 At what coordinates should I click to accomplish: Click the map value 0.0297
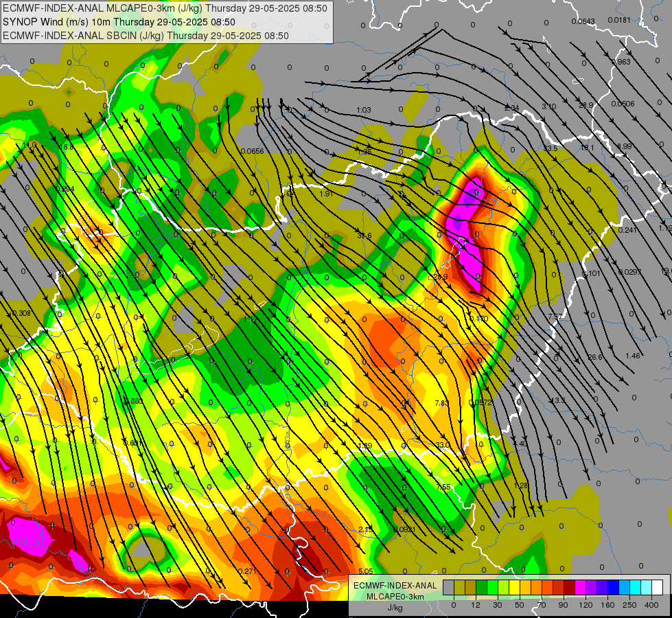630,272
